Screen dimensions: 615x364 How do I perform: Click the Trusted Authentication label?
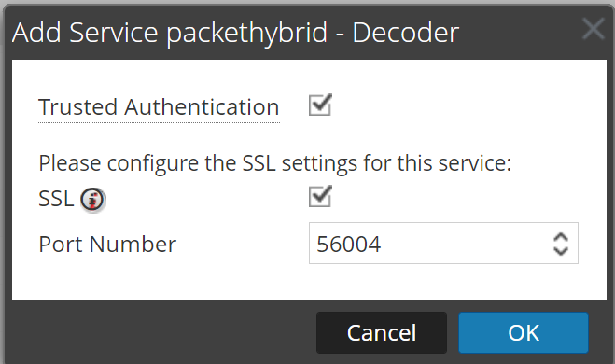159,107
